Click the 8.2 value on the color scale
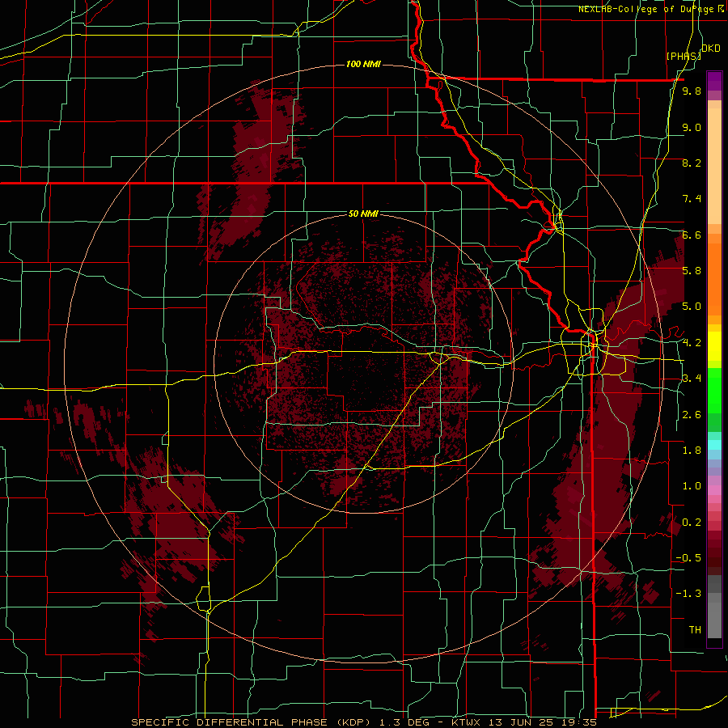The height and width of the screenshot is (728, 728). (692, 163)
